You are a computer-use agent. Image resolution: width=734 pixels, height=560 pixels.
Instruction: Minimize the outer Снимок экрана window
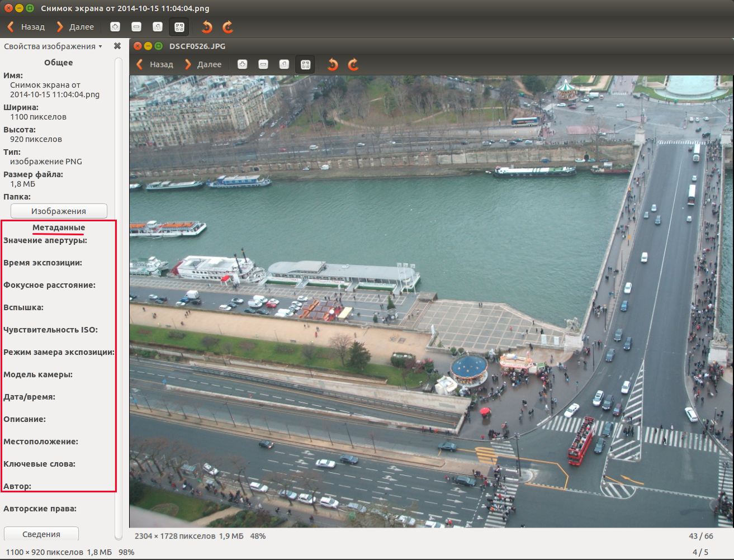pos(19,8)
